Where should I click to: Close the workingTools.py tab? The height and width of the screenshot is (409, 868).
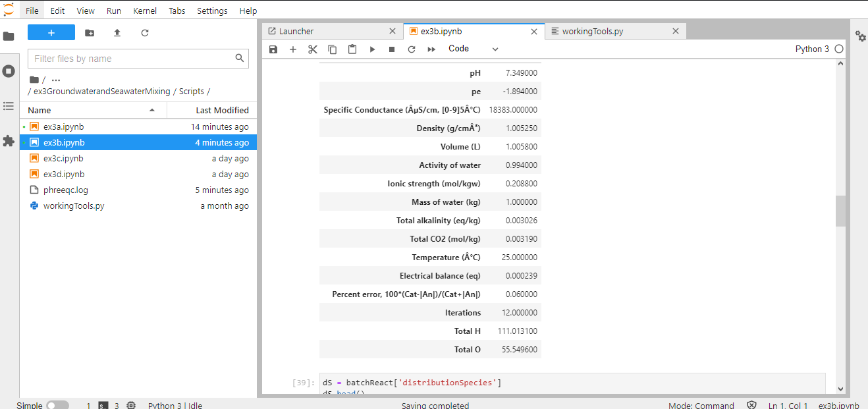[676, 31]
